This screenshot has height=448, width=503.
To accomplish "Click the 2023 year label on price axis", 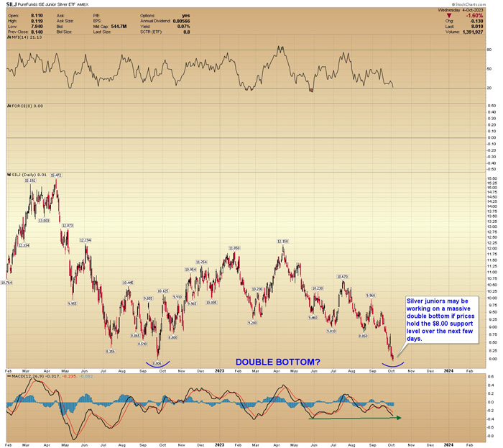I will [x=219, y=371].
